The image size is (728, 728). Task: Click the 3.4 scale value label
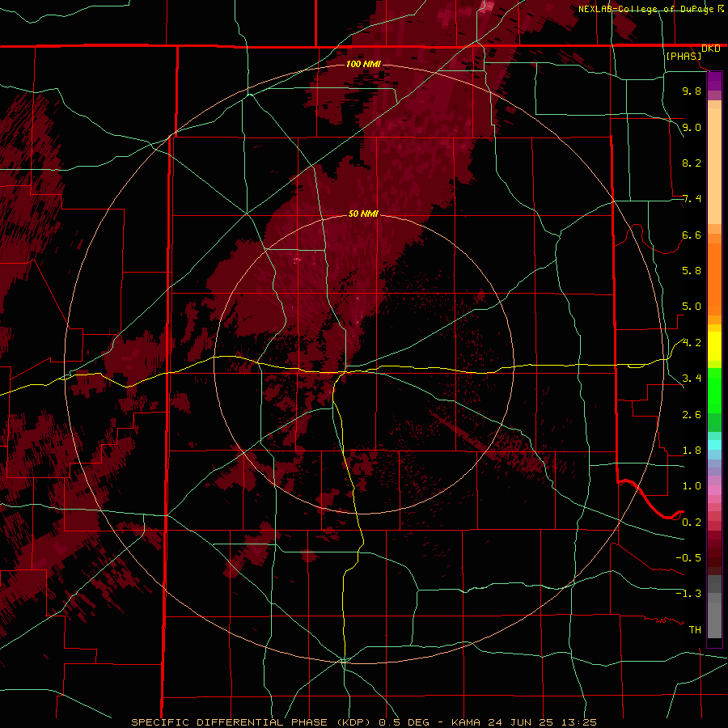pyautogui.click(x=692, y=379)
